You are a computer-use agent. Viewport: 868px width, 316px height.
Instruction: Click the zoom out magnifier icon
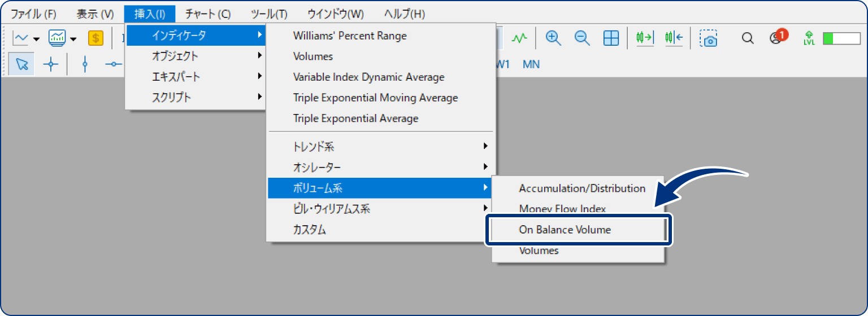tap(582, 38)
